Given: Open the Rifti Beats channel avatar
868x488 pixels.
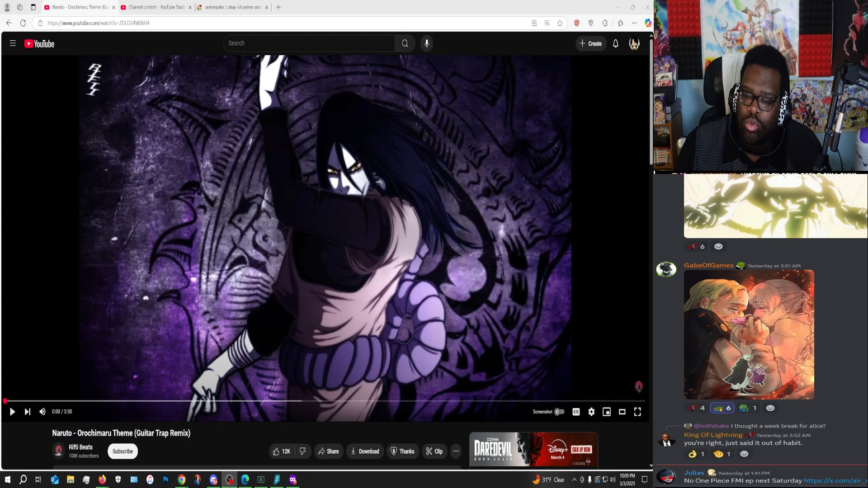Looking at the screenshot, I should (x=58, y=451).
